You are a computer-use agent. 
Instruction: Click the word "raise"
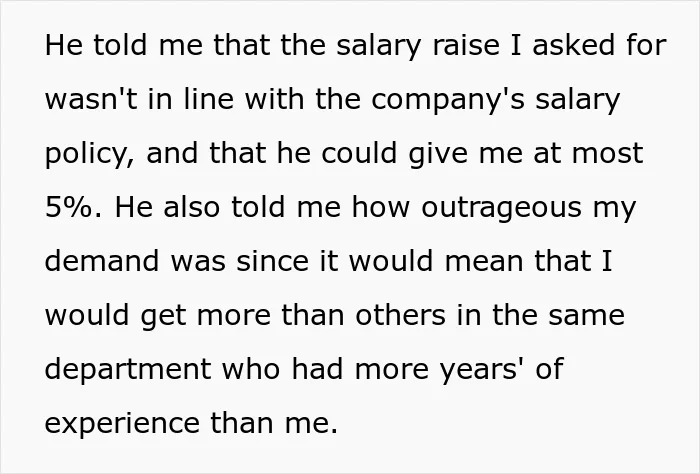click(x=466, y=46)
